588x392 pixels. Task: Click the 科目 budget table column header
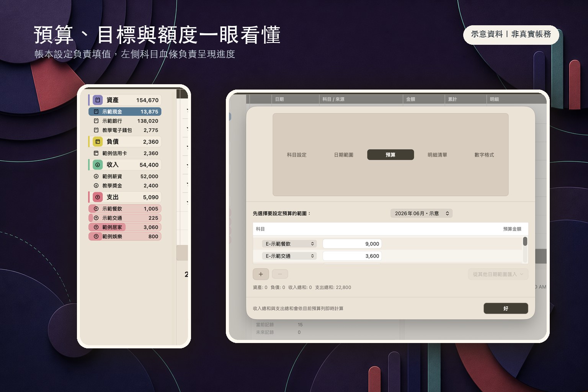pos(260,229)
